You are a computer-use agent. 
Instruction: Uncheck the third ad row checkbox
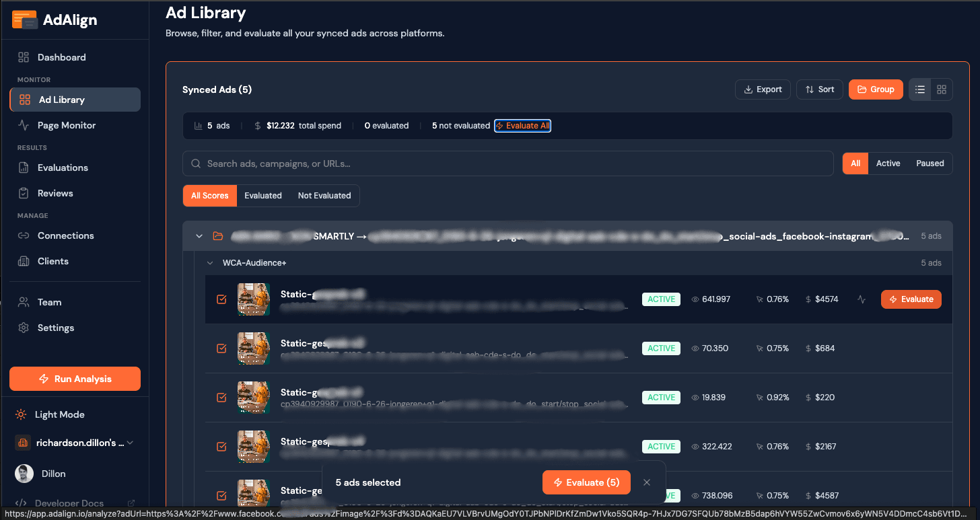coord(221,398)
